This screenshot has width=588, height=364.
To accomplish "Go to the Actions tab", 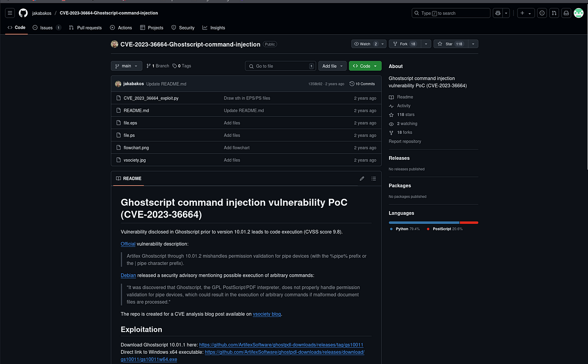I will 121,28.
